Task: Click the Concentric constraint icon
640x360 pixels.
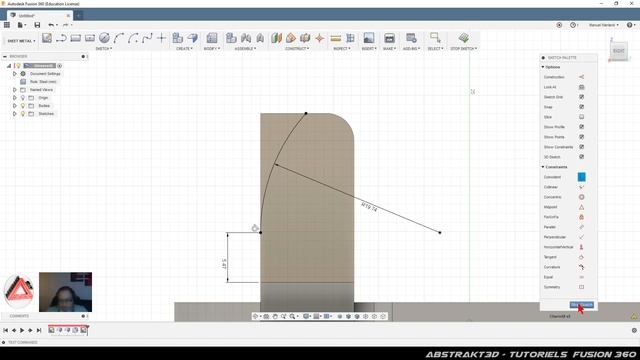Action: pos(581,197)
